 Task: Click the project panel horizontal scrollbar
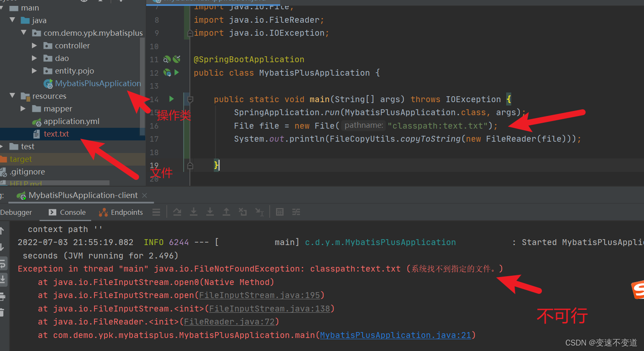click(55, 183)
